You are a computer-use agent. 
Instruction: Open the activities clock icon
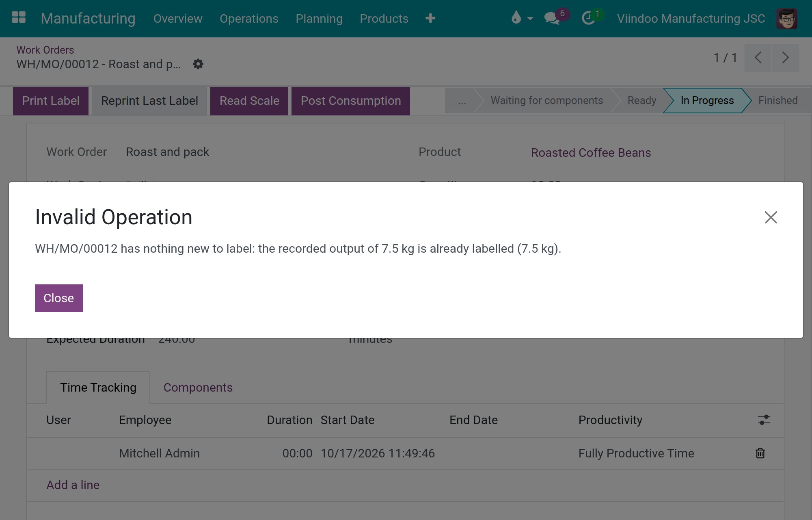[x=588, y=18]
